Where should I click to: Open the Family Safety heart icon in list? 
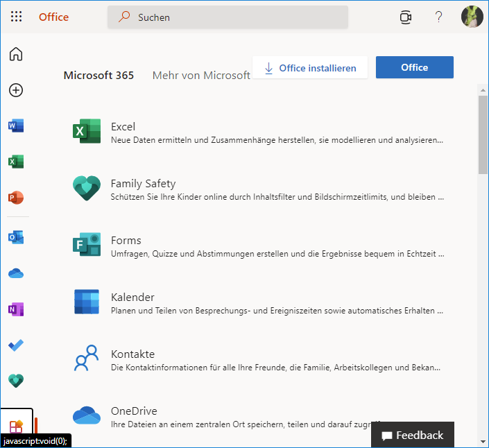click(87, 188)
